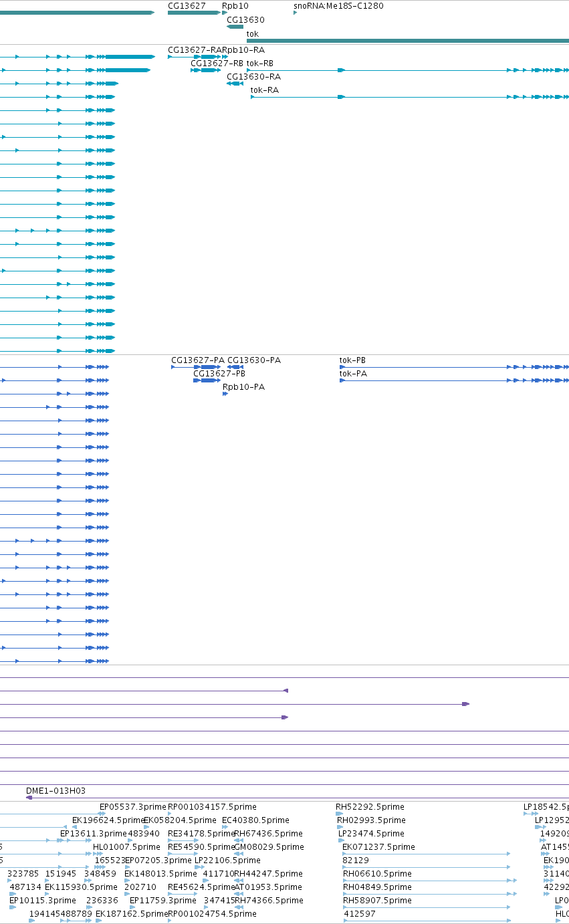Click the CG13627 gene label
569x924 pixels.
pos(187,5)
